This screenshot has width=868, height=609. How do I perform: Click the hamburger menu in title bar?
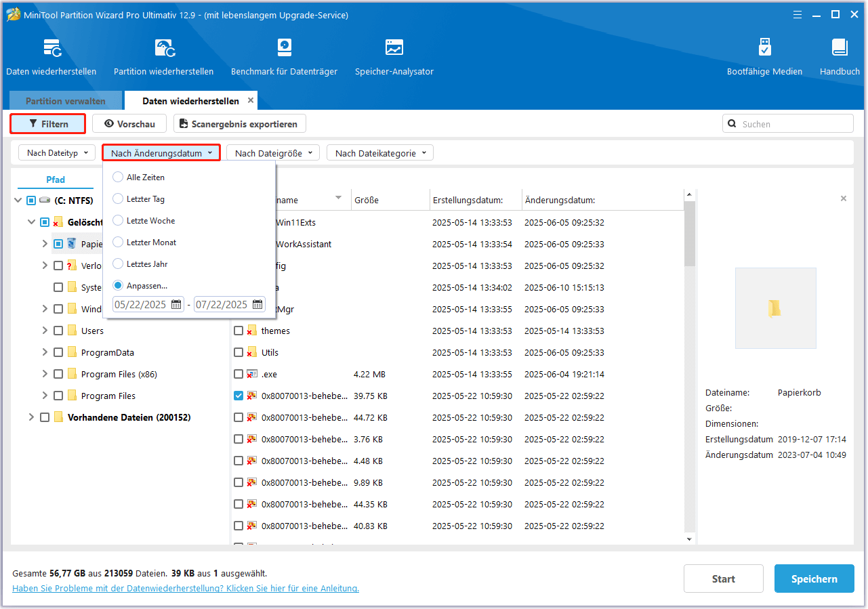(x=797, y=14)
